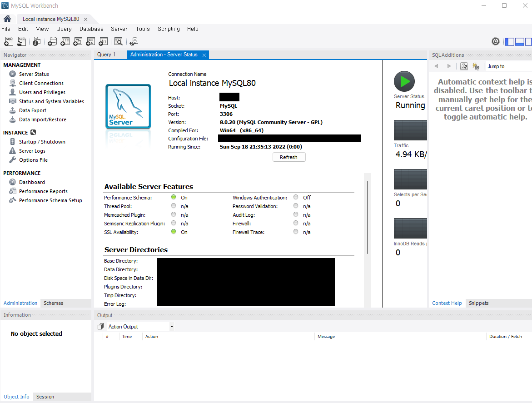Open SQL script file icon
Image resolution: width=532 pixels, height=403 pixels.
coord(21,41)
